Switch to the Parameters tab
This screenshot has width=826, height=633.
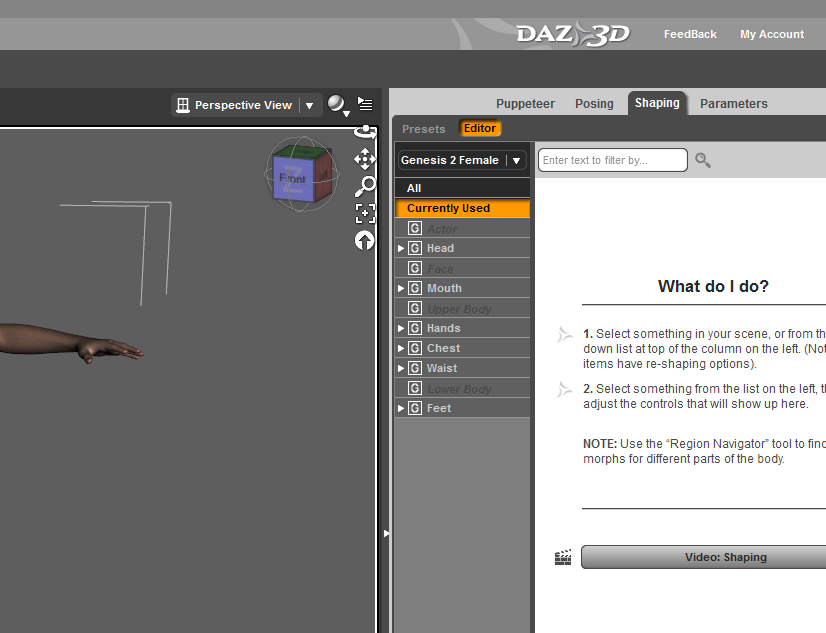tap(733, 104)
